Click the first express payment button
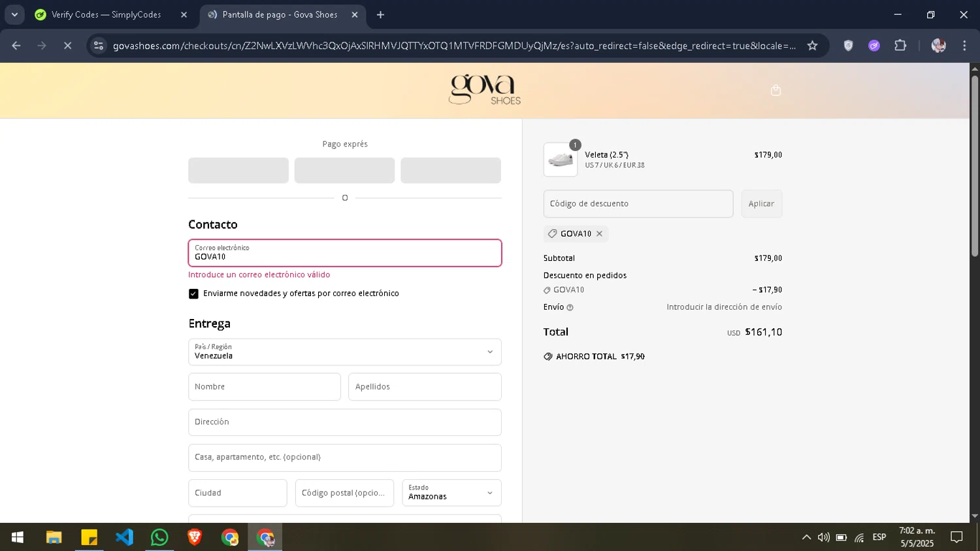The image size is (980, 551). 238,170
